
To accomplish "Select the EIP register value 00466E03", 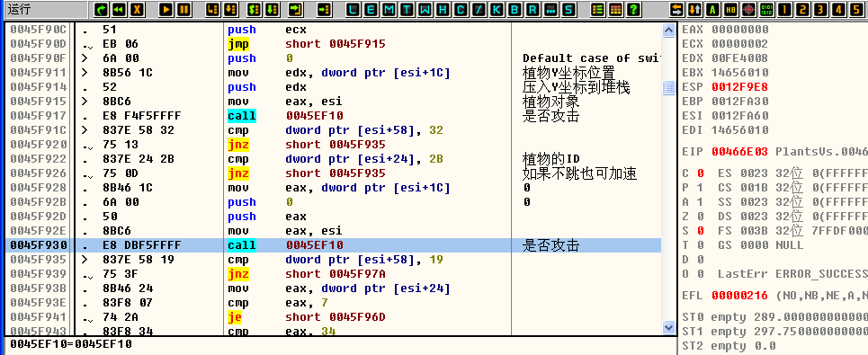I will 740,151.
